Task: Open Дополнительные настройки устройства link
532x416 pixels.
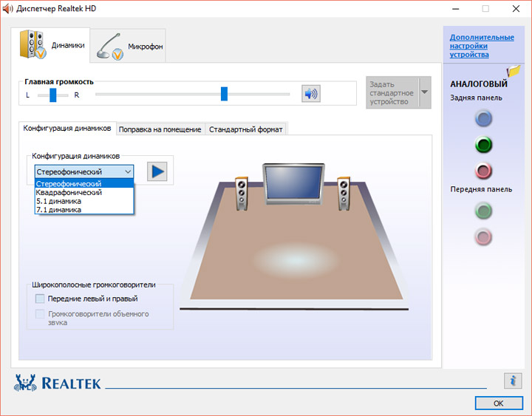Action: click(x=482, y=46)
